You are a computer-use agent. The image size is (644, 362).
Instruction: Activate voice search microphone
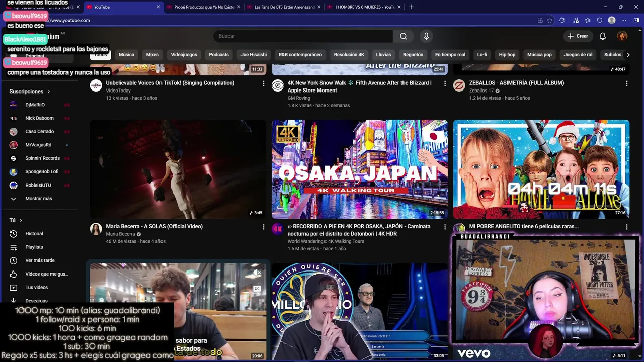426,36
